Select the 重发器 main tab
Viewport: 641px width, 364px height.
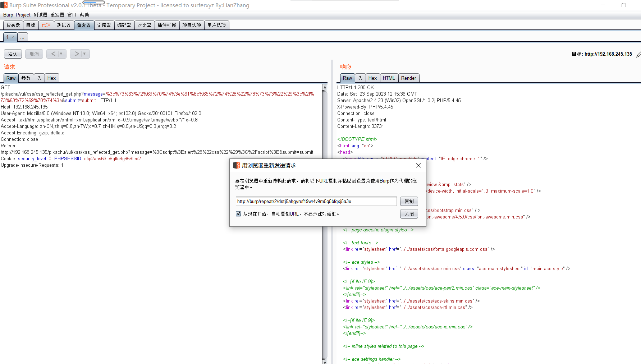point(84,25)
